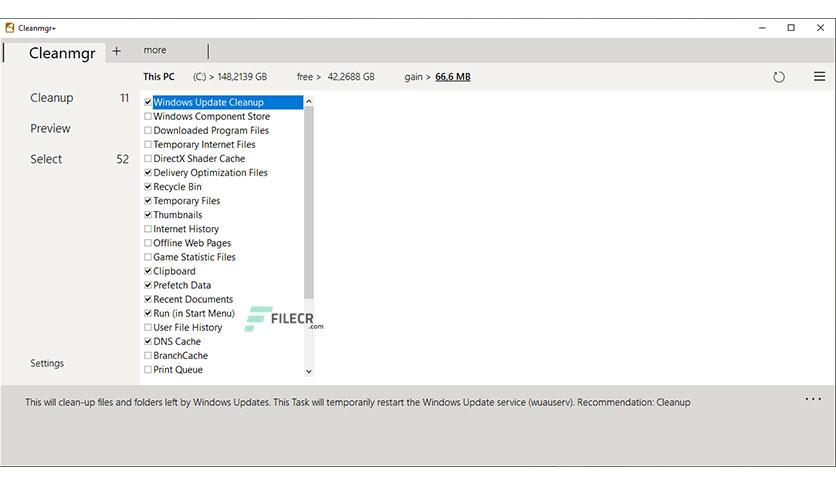Screen dimensions: 836x484
Task: Open Settings in the sidebar
Action: pos(47,363)
